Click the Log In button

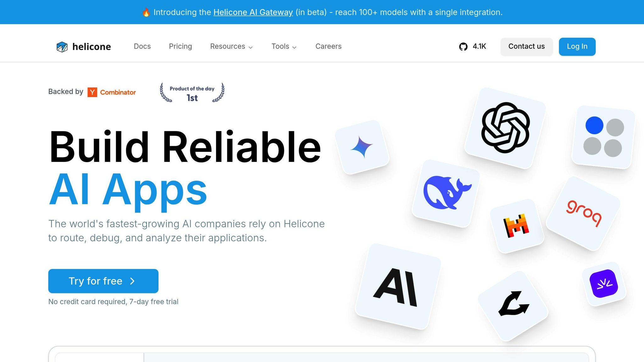(577, 47)
